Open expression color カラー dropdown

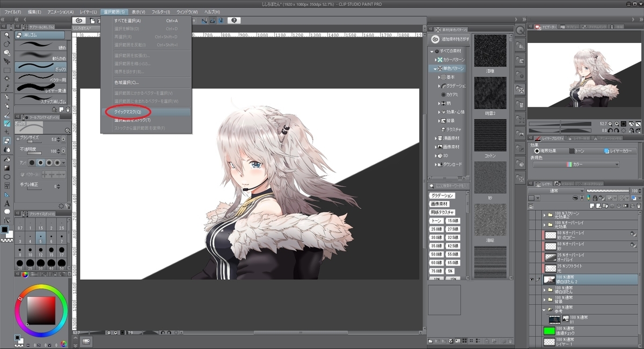coord(577,164)
